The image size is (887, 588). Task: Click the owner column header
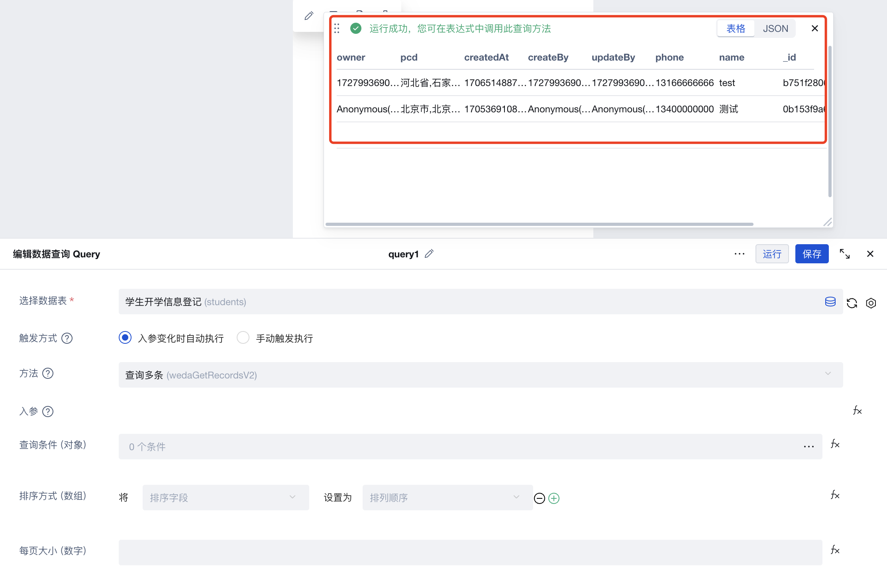point(351,57)
